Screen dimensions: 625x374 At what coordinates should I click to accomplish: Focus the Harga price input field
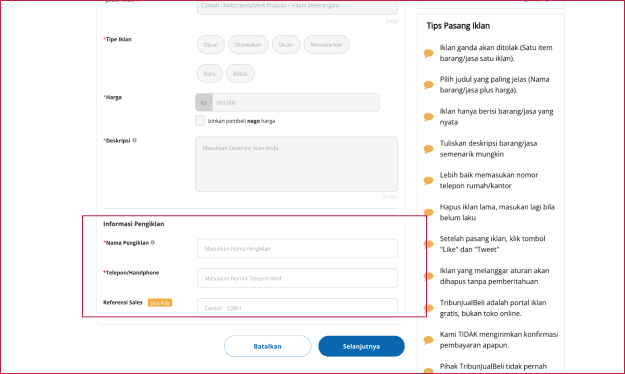(x=296, y=102)
